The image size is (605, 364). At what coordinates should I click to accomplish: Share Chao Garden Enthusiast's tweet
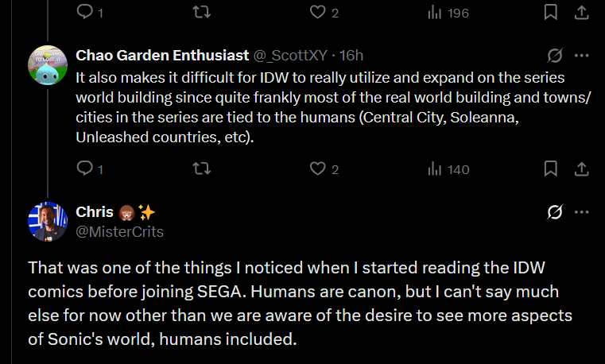point(581,168)
